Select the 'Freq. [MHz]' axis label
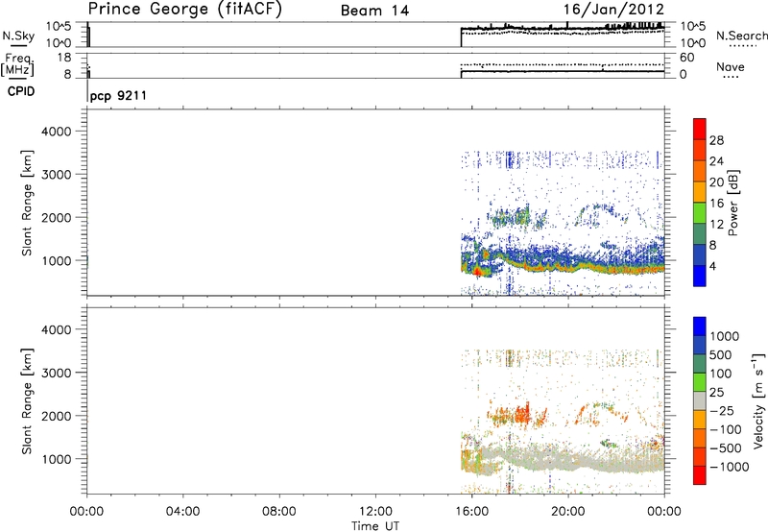 pos(18,64)
